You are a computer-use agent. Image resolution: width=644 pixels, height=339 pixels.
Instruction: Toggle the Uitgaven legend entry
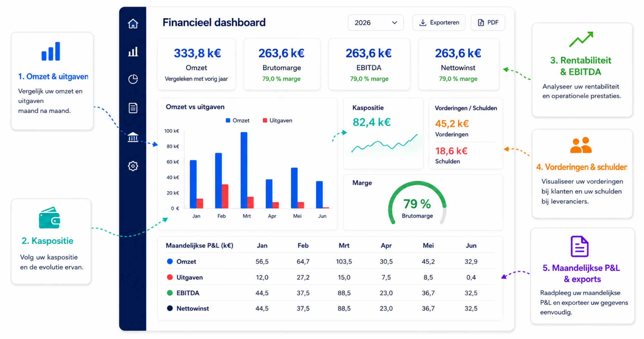click(277, 120)
